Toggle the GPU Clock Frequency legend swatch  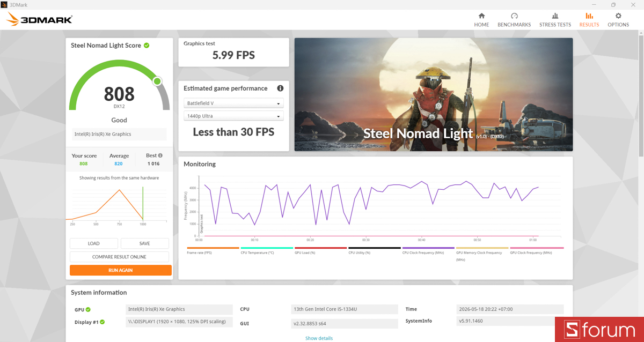[536, 248]
